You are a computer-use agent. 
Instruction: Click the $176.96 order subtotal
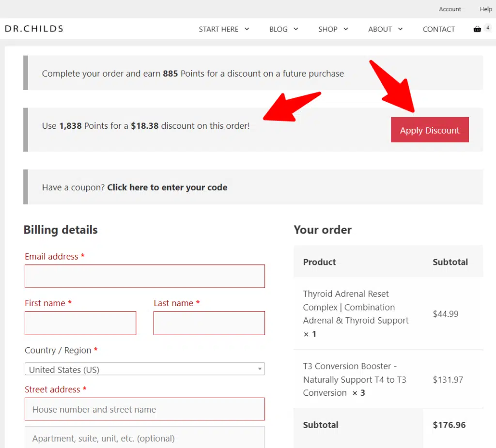click(x=449, y=425)
